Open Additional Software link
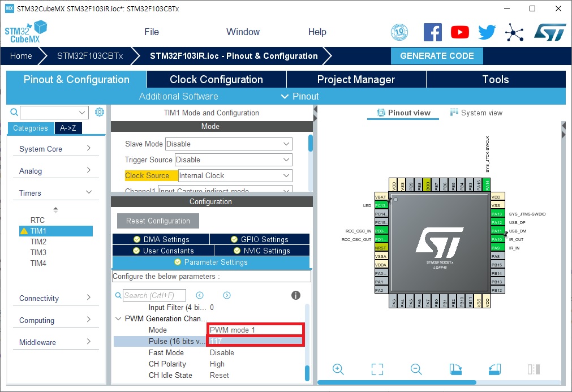This screenshot has width=572, height=392. click(x=178, y=96)
